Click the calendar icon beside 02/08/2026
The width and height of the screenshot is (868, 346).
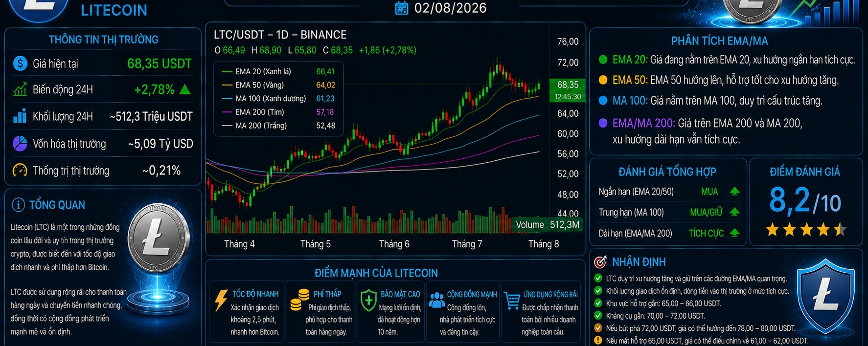(401, 8)
